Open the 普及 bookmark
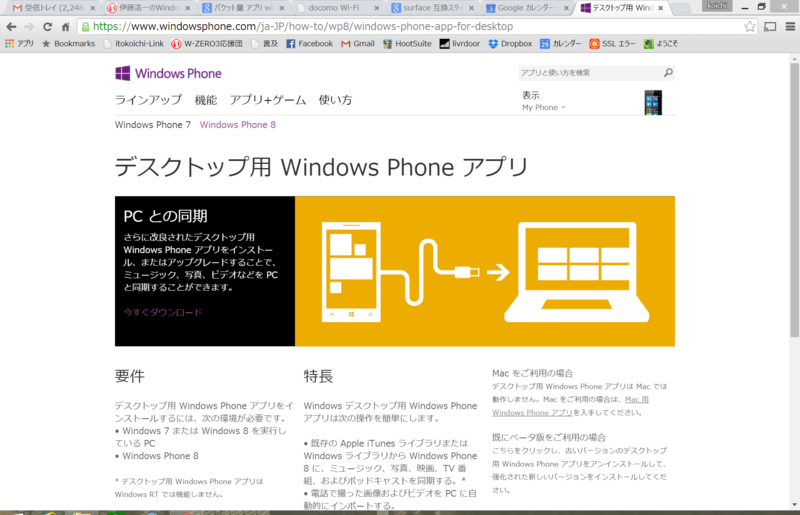The height and width of the screenshot is (515, 800). pyautogui.click(x=265, y=44)
